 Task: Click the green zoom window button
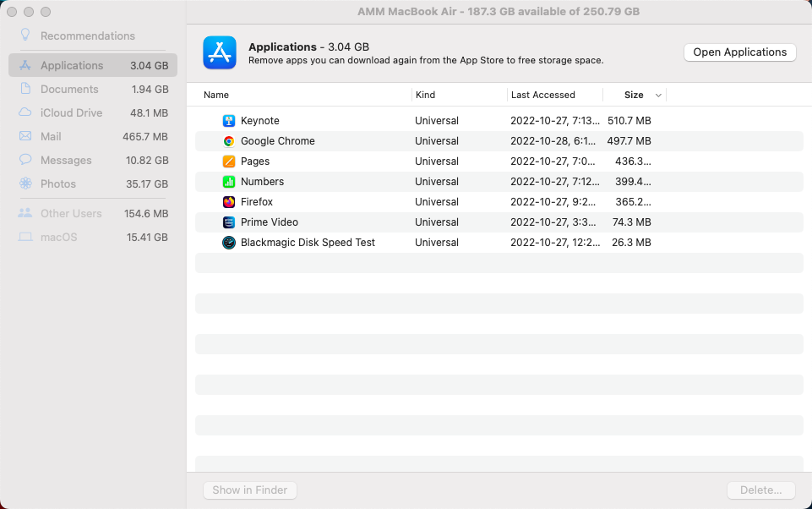pyautogui.click(x=46, y=11)
